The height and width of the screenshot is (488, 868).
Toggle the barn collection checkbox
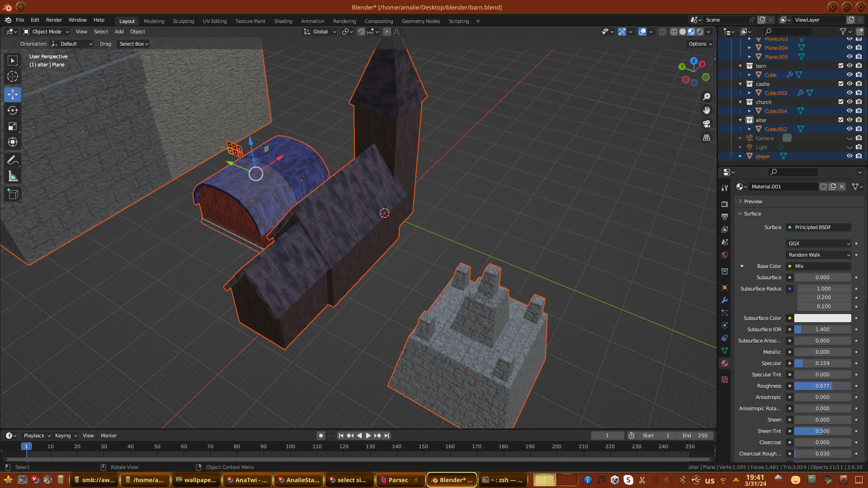click(x=841, y=66)
